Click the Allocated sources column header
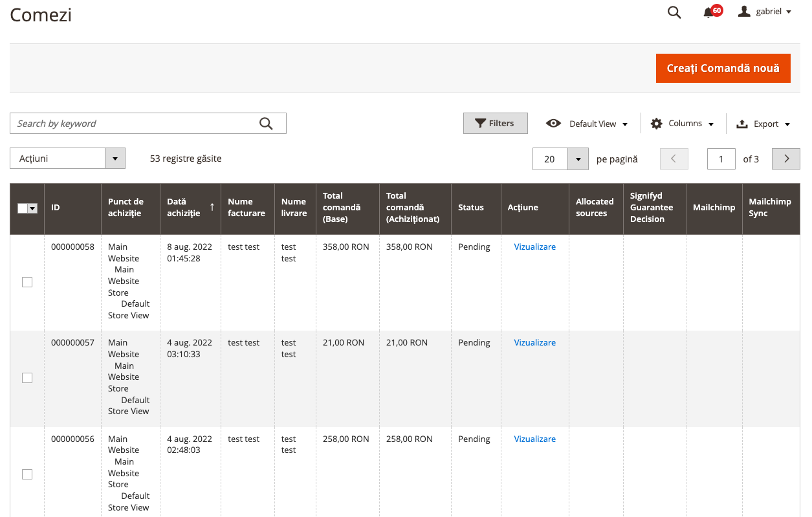Screen dimensions: 812x517 pos(596,208)
